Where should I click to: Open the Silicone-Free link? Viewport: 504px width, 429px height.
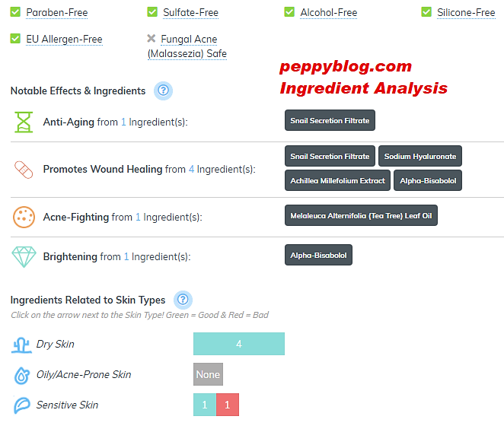click(x=466, y=13)
